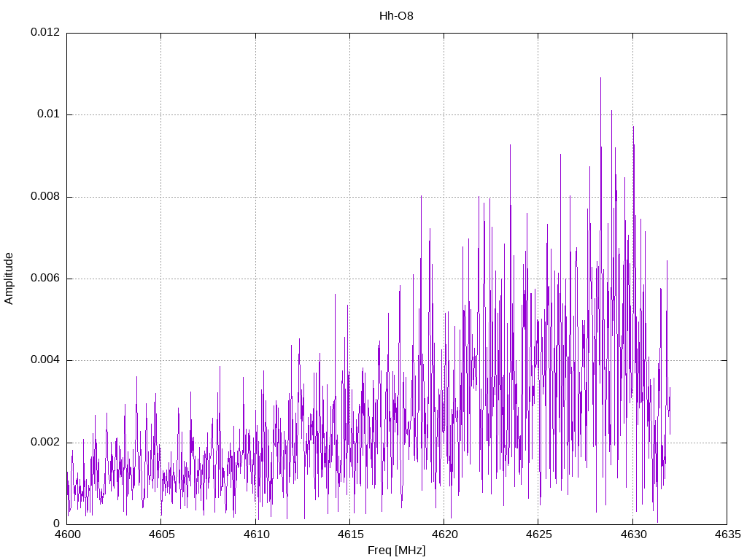
Task: Click the 4625 x-axis tick label
Action: click(x=539, y=534)
